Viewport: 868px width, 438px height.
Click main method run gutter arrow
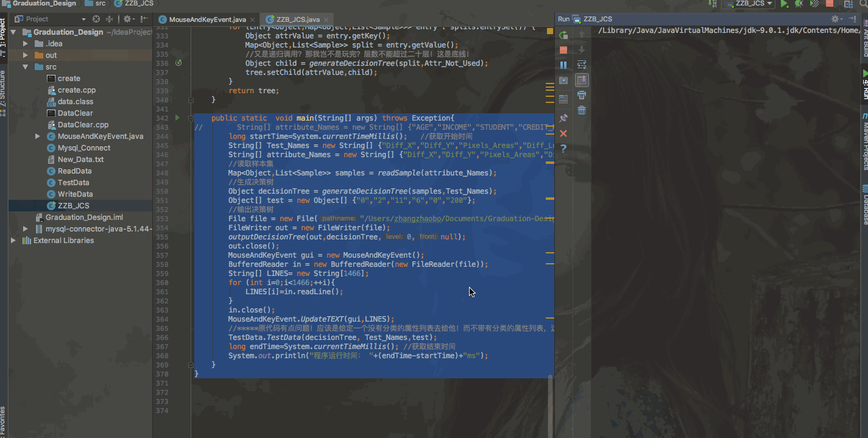pyautogui.click(x=178, y=118)
